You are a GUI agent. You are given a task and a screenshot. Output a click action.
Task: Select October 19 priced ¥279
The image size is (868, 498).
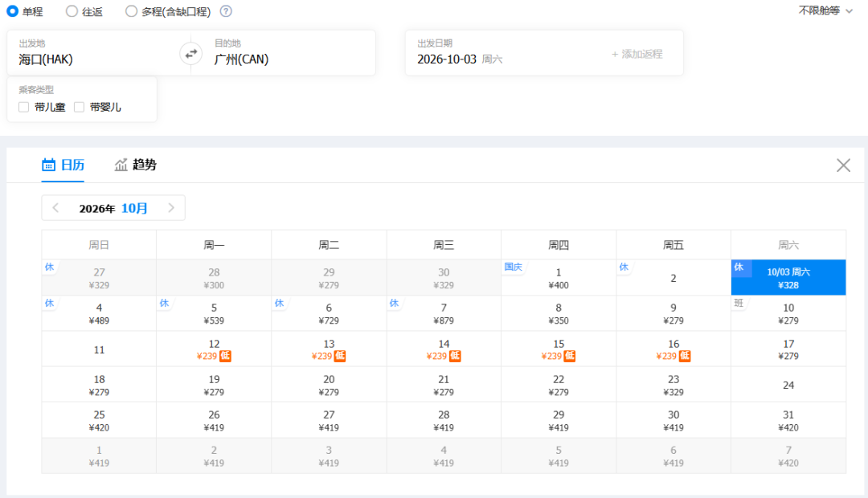214,385
